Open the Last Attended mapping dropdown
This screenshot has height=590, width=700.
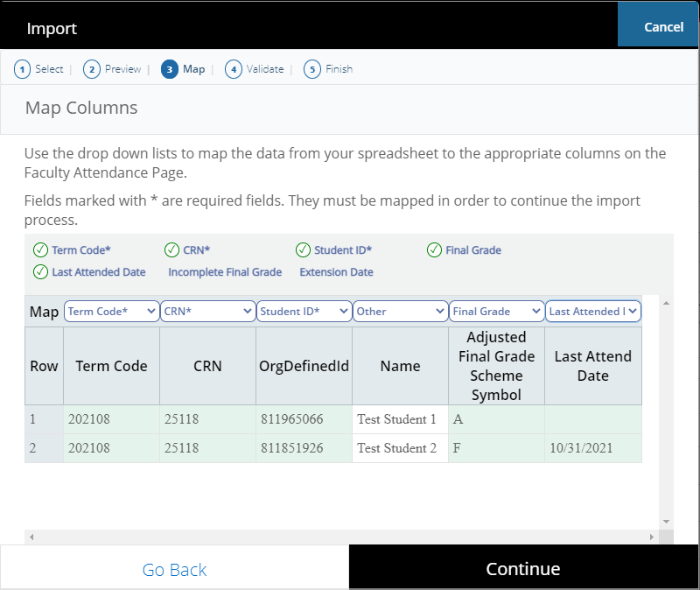592,311
